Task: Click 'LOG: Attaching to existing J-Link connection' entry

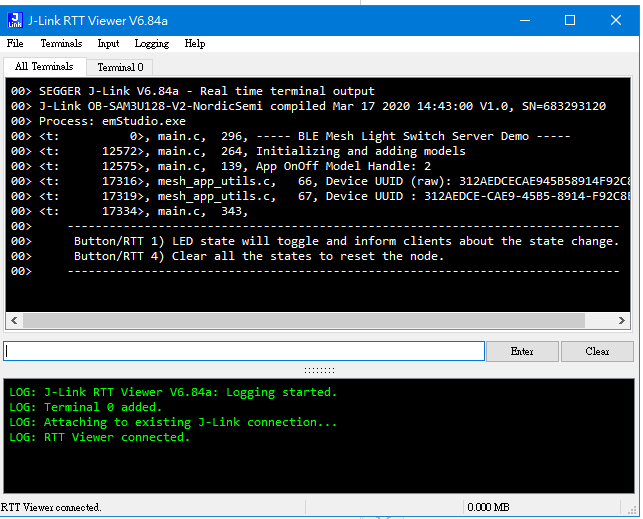Action: tap(173, 422)
